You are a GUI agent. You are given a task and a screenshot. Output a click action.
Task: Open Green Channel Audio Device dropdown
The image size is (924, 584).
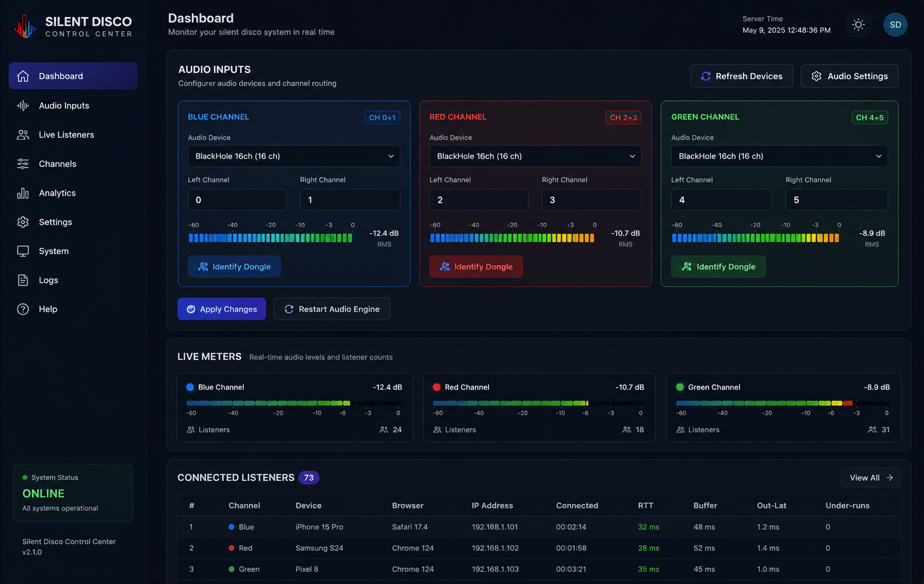(779, 156)
